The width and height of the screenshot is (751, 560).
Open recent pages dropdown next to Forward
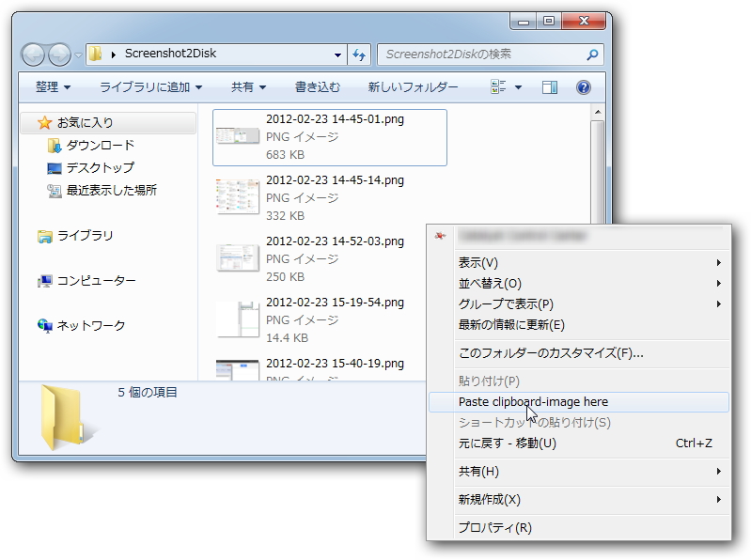(78, 55)
